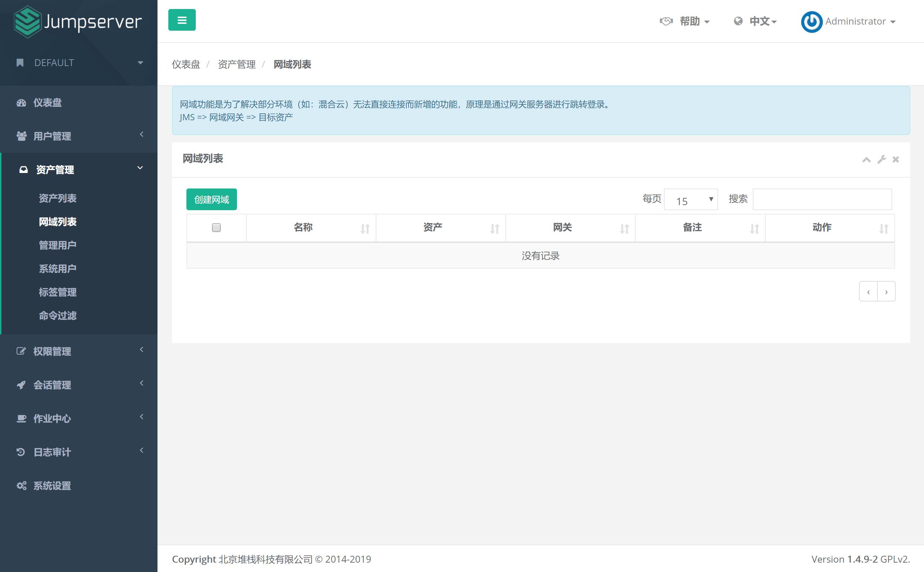Open 命令过滤 submenu item
Image resolution: width=924 pixels, height=572 pixels.
pos(57,316)
